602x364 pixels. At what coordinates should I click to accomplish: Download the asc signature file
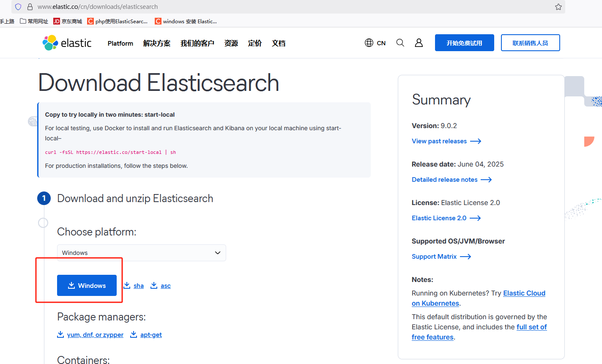pos(161,286)
